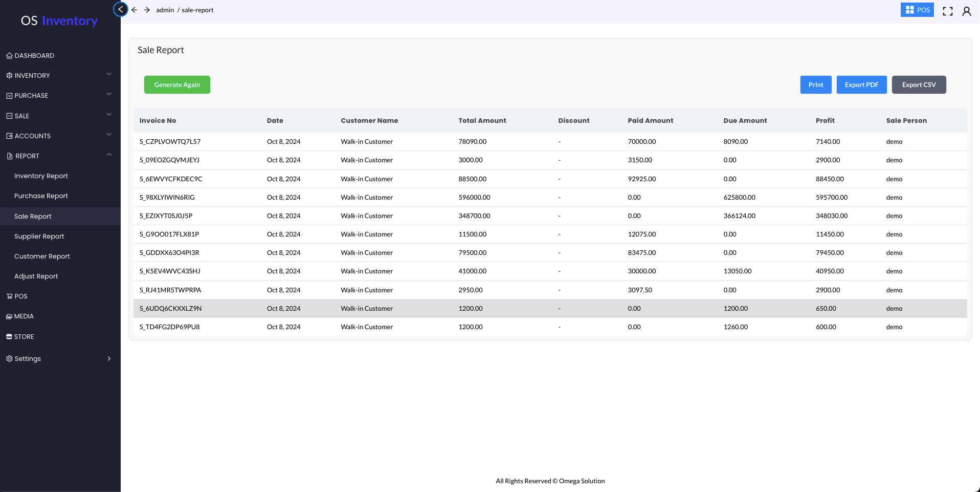Open the Customer Report menu item

coord(42,256)
